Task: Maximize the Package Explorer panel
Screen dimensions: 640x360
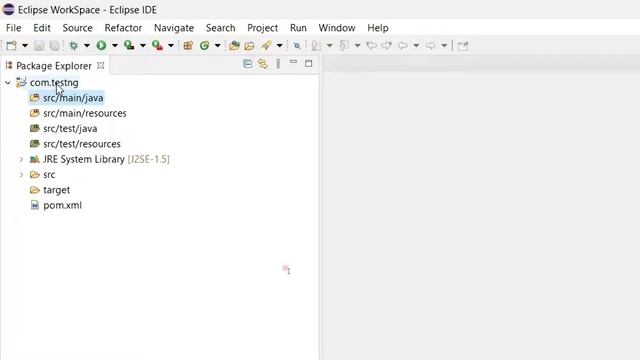Action: [309, 64]
